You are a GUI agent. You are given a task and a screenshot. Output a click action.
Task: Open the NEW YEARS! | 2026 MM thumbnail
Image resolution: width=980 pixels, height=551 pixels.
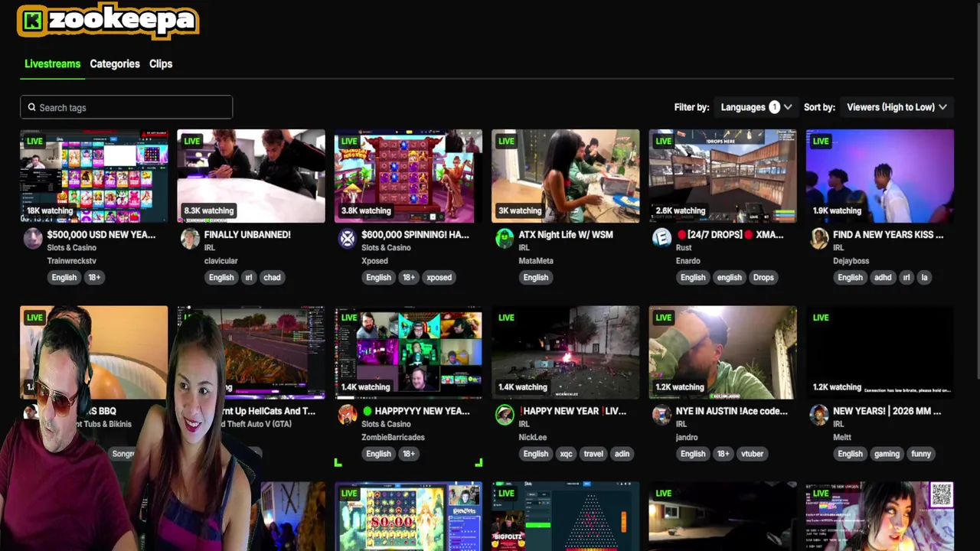click(x=880, y=352)
